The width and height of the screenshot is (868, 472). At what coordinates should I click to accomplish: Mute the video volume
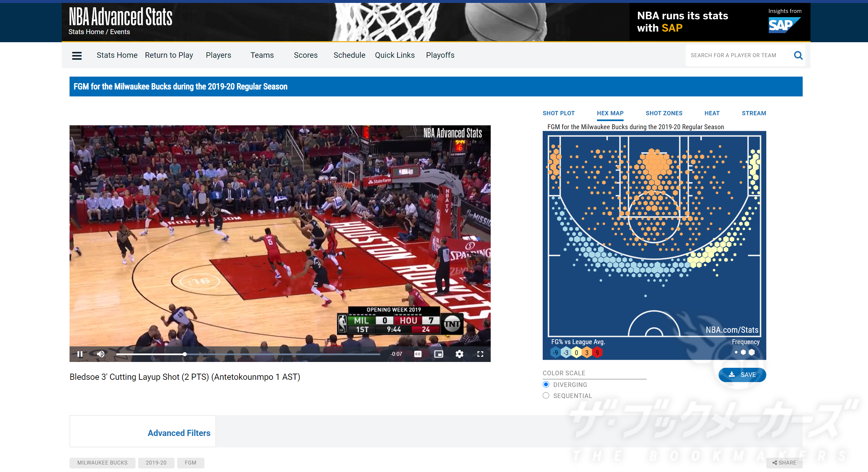pyautogui.click(x=100, y=354)
